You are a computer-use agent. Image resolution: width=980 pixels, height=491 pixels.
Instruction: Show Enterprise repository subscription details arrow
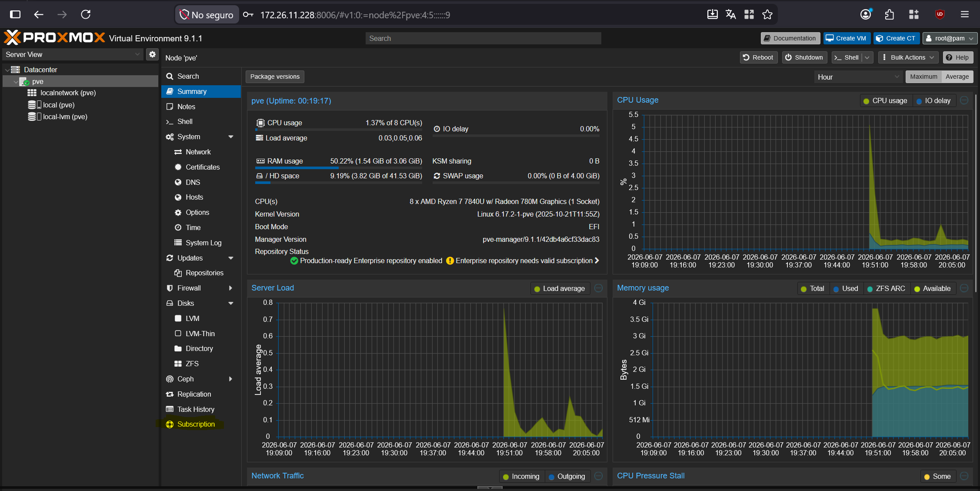597,261
